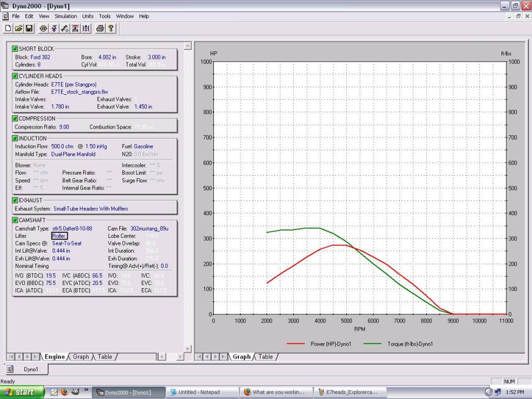The image size is (532, 399).
Task: Click the toolbar icon with purple down arrows
Action: pos(54,28)
